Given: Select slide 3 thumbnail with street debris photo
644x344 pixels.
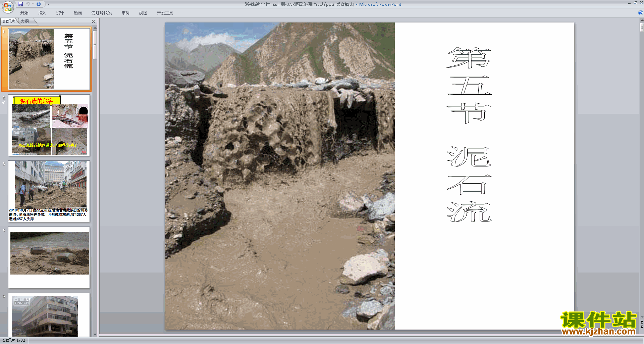Looking at the screenshot, I should click(49, 191).
